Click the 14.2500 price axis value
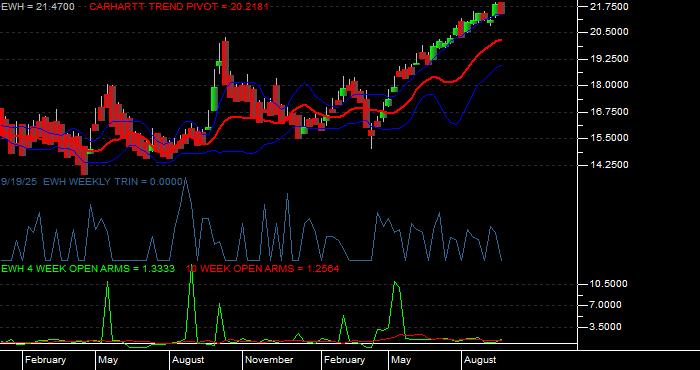700x370 pixels. (610, 165)
